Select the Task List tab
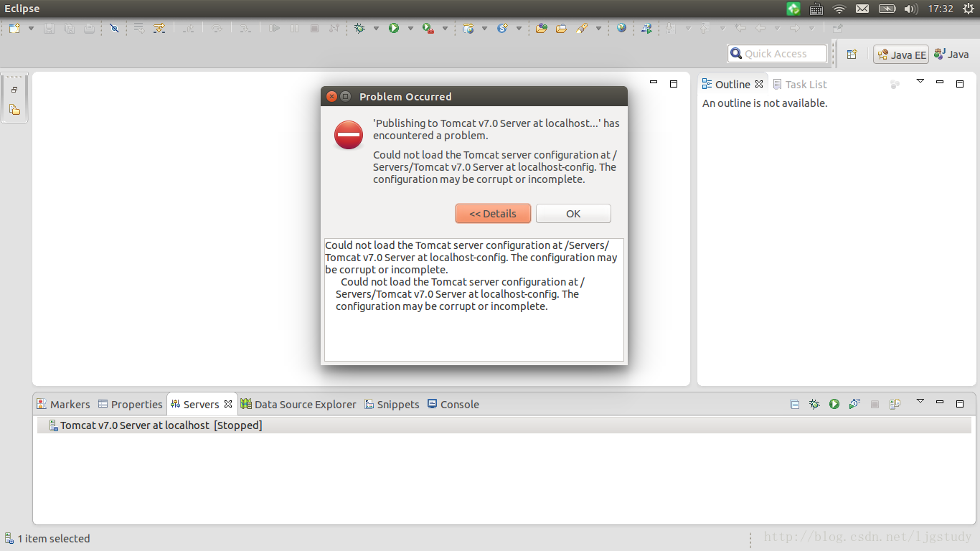This screenshot has height=551, width=980. pos(799,84)
